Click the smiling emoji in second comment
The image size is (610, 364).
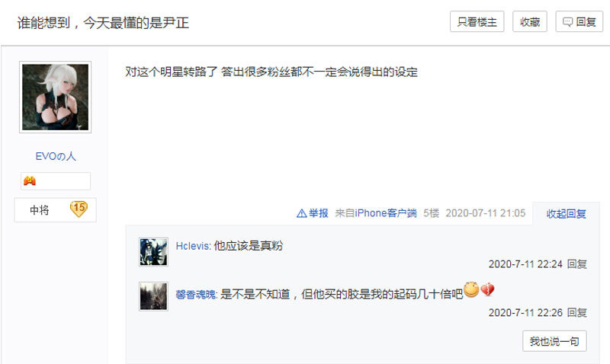tap(471, 289)
